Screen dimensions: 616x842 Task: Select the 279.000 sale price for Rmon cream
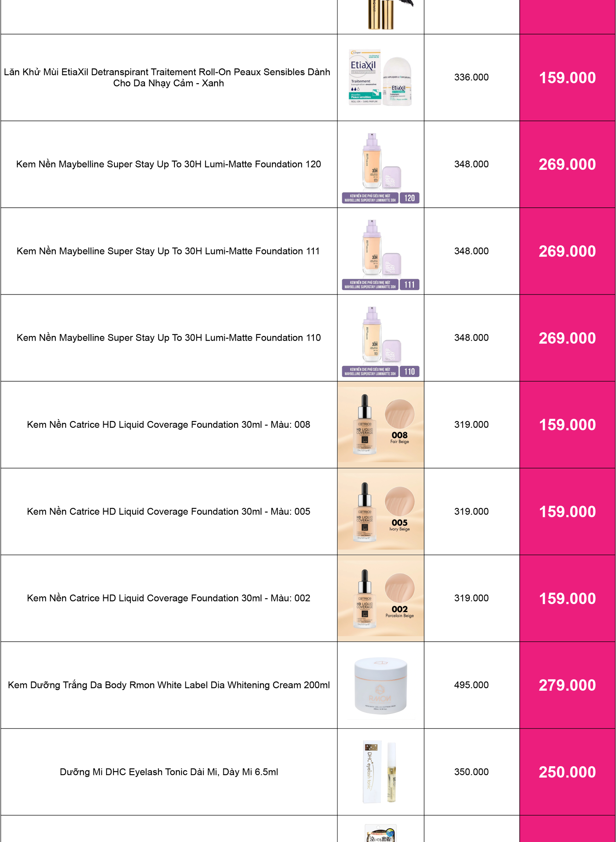pos(567,685)
